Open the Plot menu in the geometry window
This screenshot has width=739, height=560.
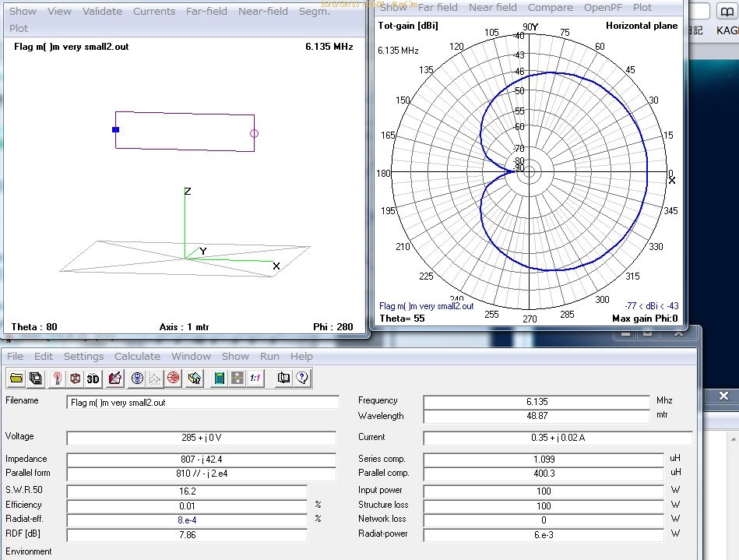[x=19, y=28]
